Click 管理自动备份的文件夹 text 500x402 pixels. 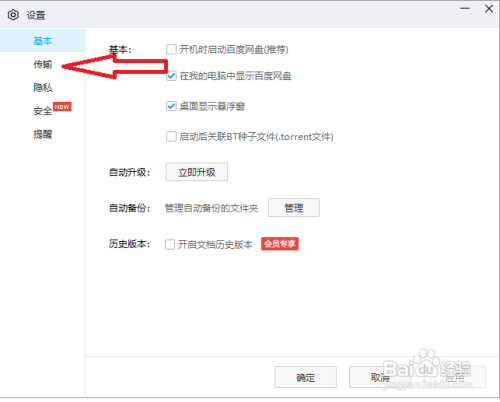[x=211, y=208]
